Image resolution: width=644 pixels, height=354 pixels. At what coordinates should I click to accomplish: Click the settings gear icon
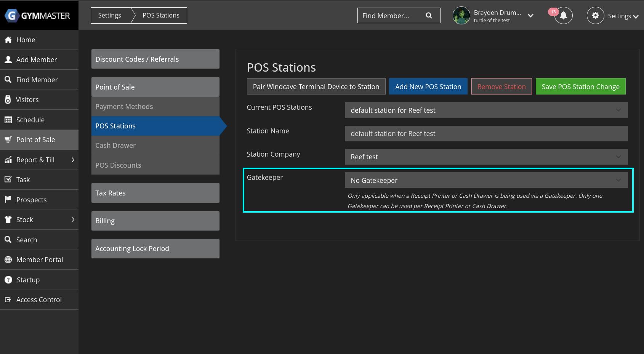(x=595, y=16)
